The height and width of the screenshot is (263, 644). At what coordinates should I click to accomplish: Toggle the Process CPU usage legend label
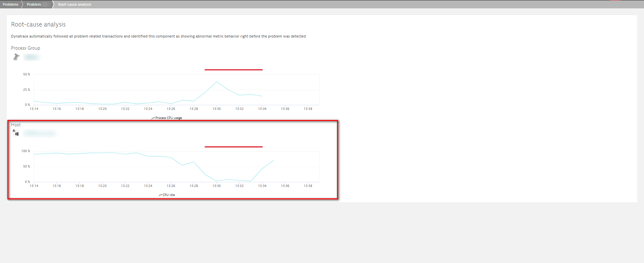pyautogui.click(x=169, y=118)
